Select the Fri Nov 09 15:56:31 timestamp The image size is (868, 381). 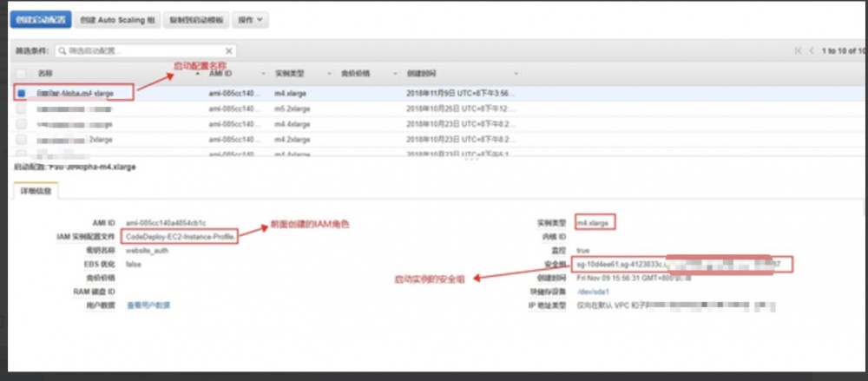[634, 278]
